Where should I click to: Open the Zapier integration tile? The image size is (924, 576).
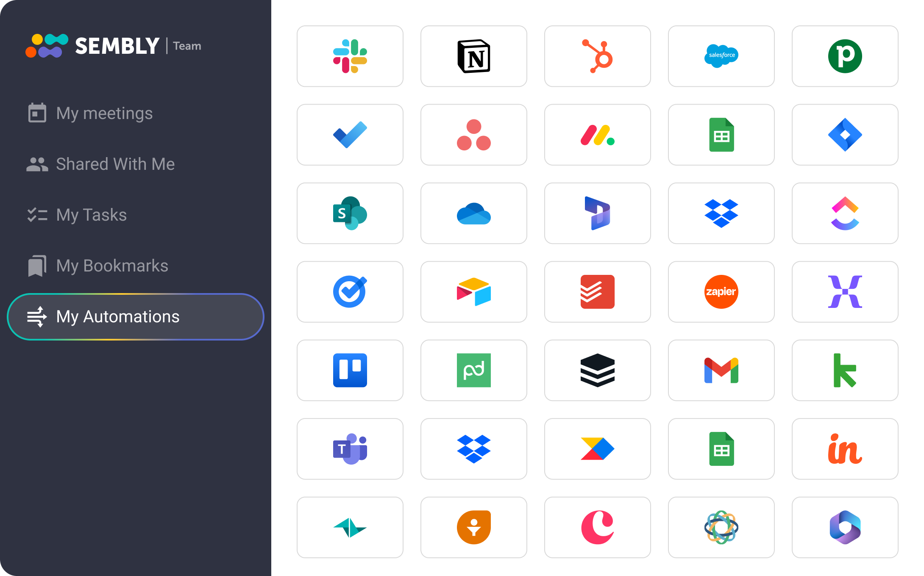point(721,292)
